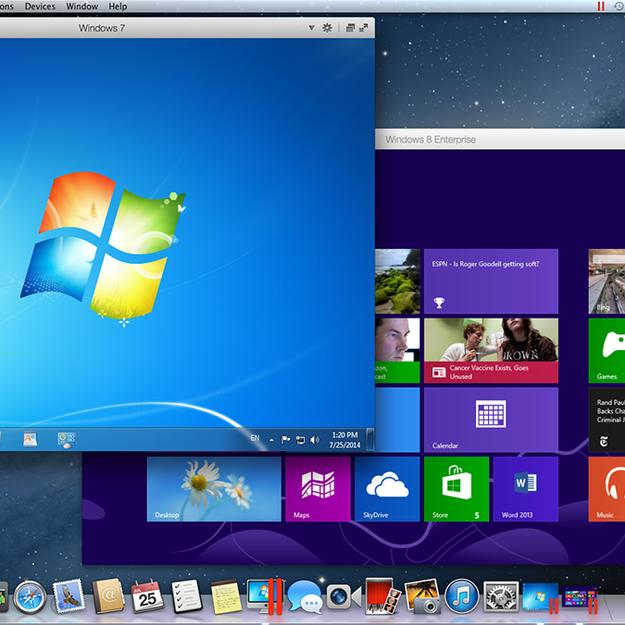Open the Maps tile in Windows 8

click(318, 489)
